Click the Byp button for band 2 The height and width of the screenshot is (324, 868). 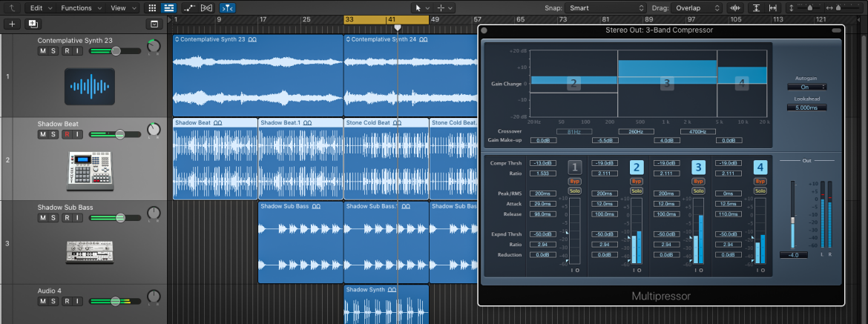click(x=637, y=182)
